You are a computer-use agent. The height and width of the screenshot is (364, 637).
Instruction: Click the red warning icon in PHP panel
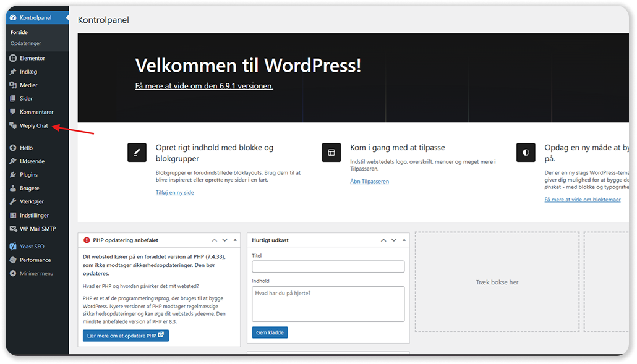pos(87,240)
